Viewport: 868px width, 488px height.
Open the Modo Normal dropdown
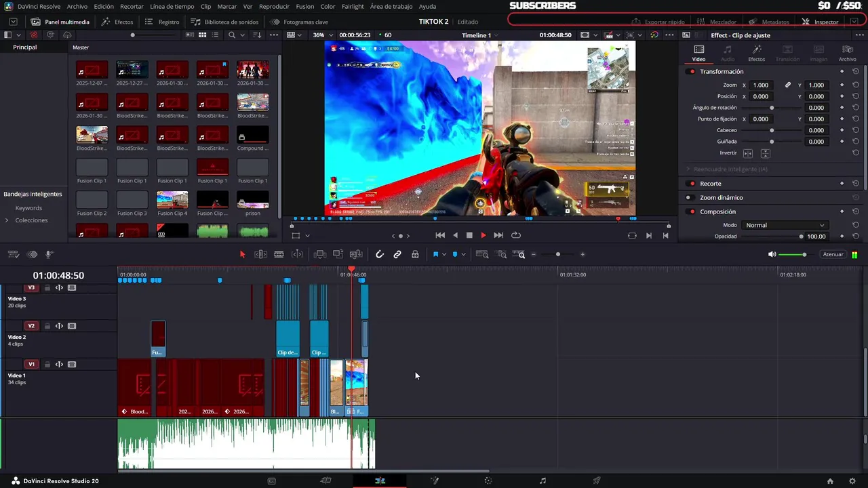(784, 225)
